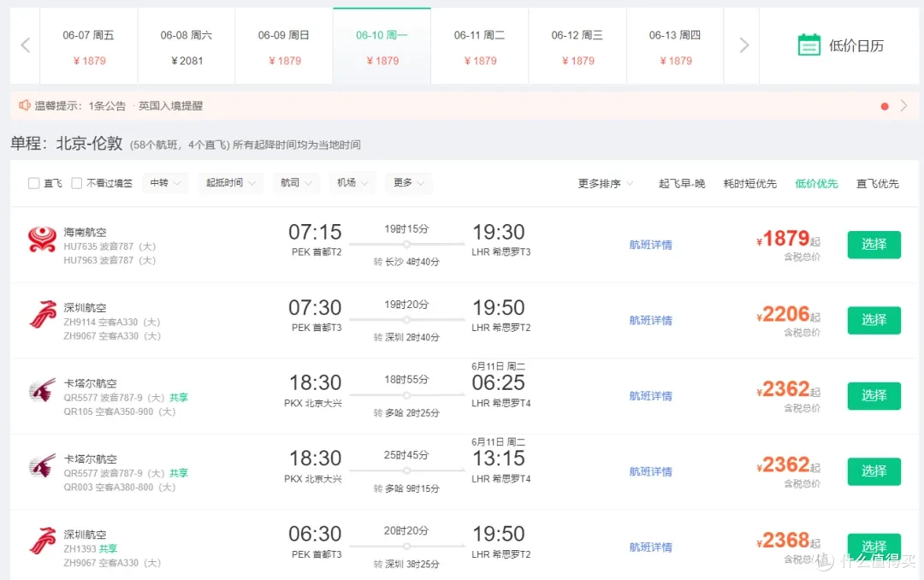Go to next dates with right arrow
This screenshot has width=924, height=580.
coord(743,45)
